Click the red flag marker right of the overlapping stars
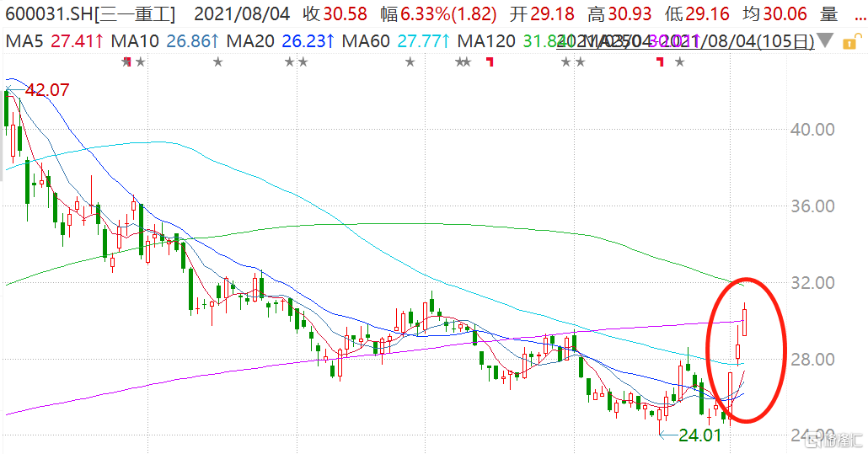Screen dimensions: 868x454 coord(490,61)
